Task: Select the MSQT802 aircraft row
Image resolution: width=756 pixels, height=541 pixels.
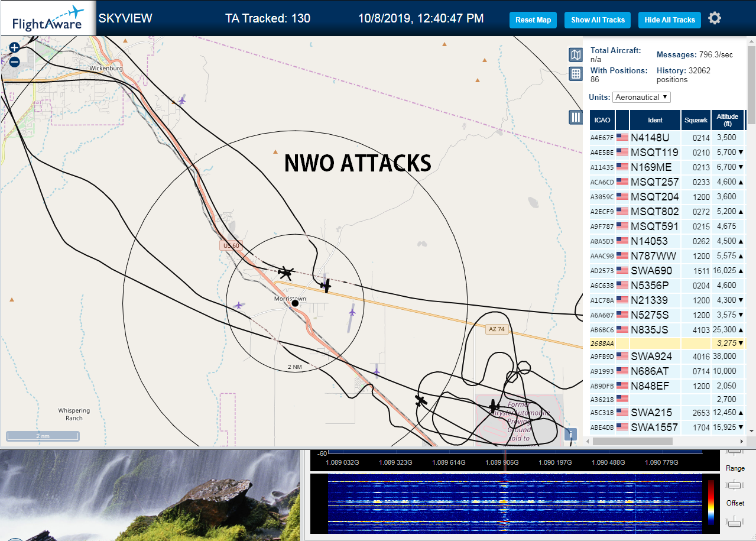Action: tap(668, 211)
